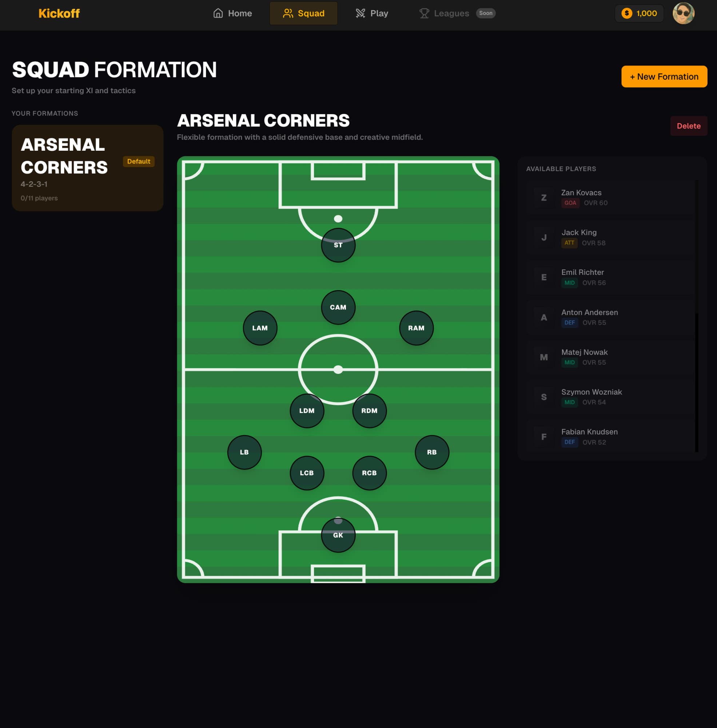
Task: Open the Play tab
Action: [x=371, y=13]
